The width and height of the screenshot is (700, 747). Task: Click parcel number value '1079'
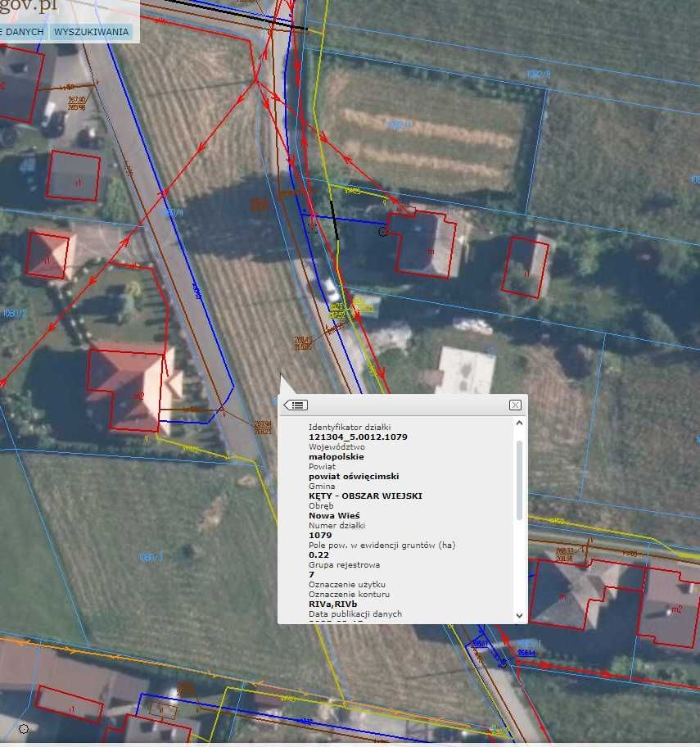point(320,535)
